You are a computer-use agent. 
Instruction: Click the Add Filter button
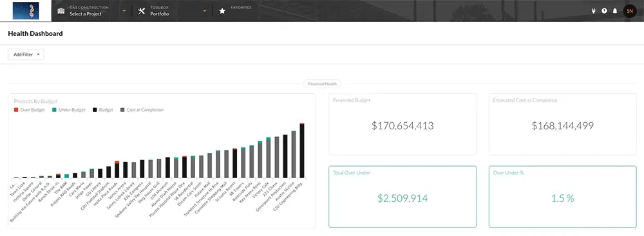[x=26, y=55]
